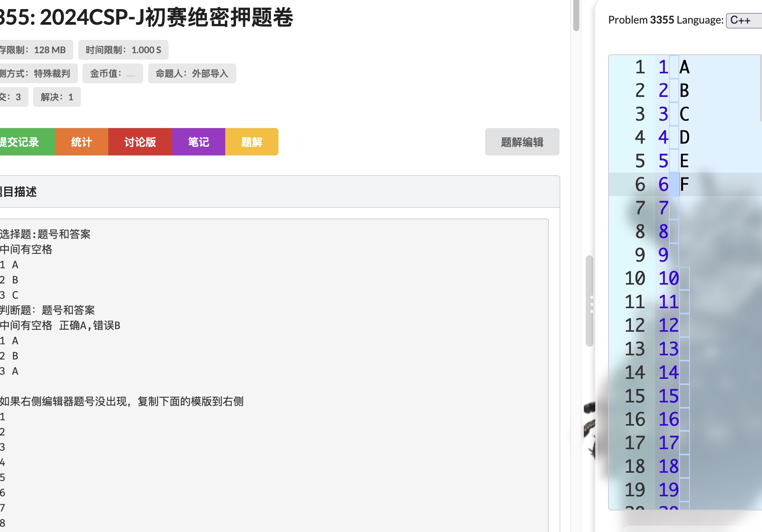The image size is (762, 532).
Task: Click the pane splitter handle dots
Action: (x=591, y=304)
